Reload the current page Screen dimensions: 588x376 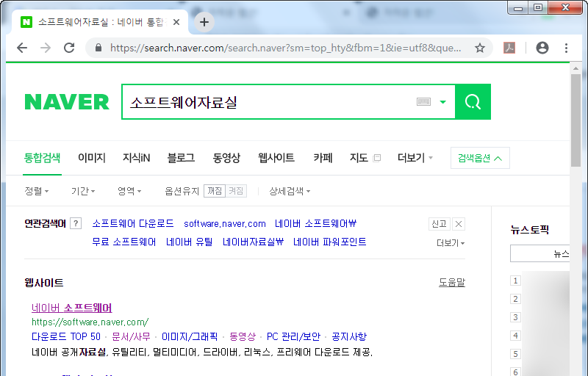69,48
